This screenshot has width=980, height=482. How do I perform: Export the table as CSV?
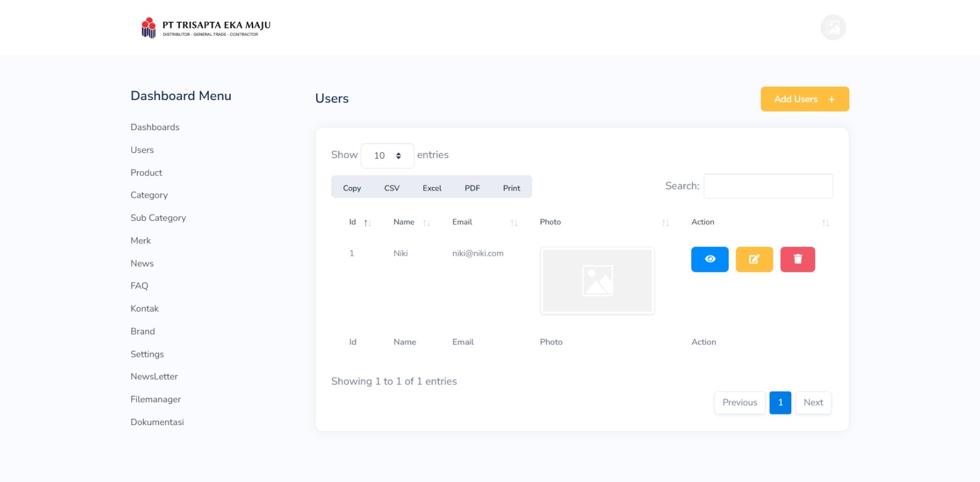pos(391,188)
